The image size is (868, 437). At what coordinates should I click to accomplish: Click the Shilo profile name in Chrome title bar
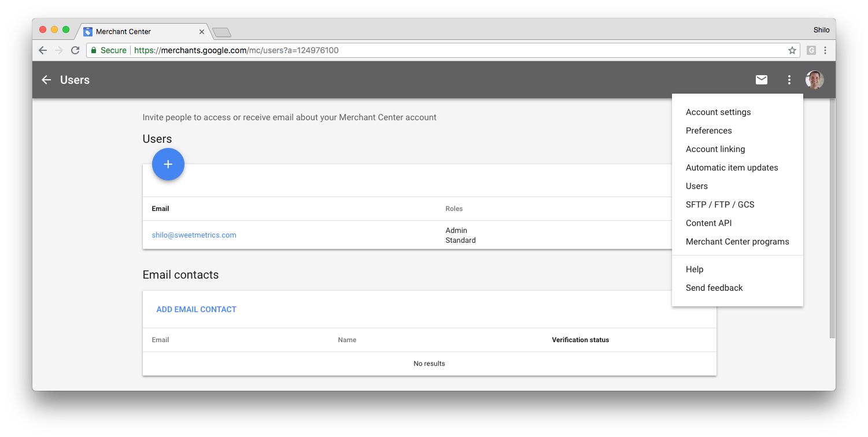(x=821, y=30)
